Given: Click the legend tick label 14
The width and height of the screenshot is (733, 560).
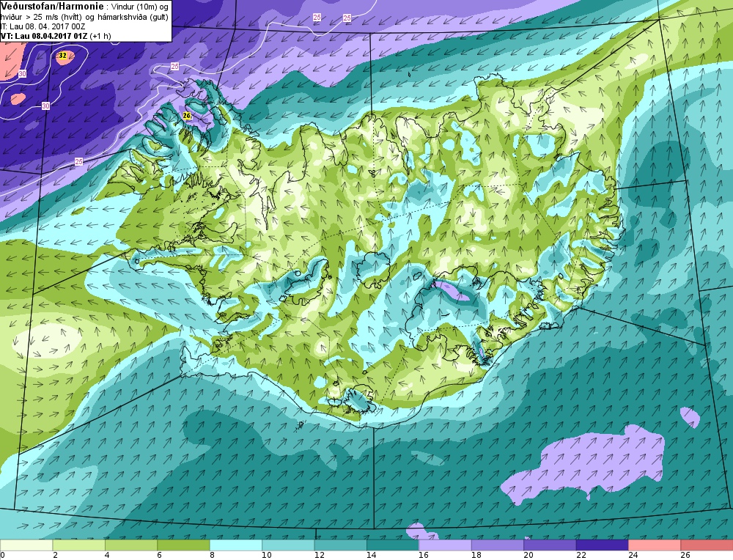Looking at the screenshot, I should click(x=371, y=555).
